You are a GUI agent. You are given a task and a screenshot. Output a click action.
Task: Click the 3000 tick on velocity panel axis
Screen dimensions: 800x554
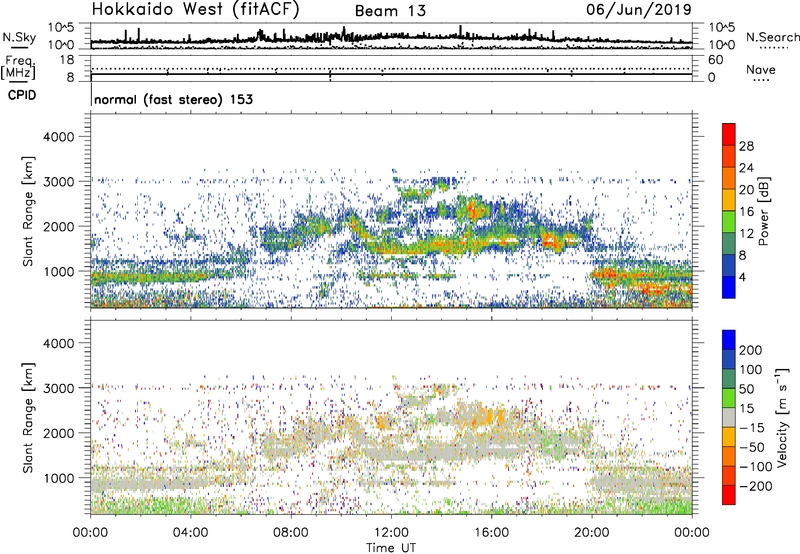pyautogui.click(x=59, y=388)
